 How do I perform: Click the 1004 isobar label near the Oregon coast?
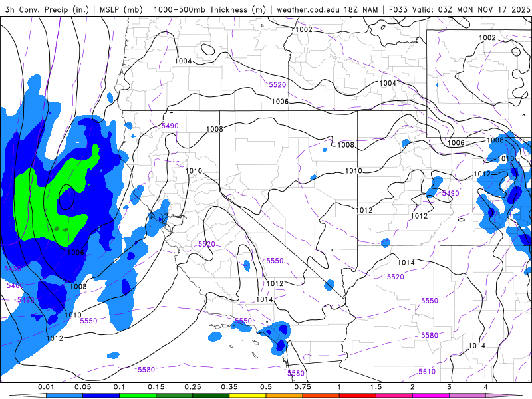coord(184,61)
